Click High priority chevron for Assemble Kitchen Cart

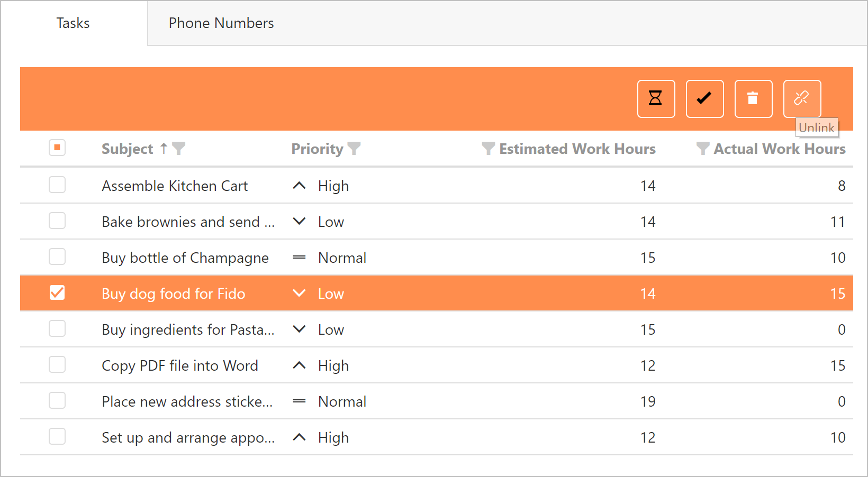click(299, 186)
